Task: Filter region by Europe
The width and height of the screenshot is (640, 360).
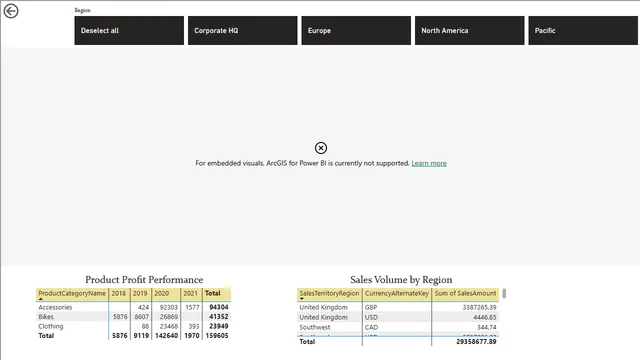Action: (x=356, y=31)
